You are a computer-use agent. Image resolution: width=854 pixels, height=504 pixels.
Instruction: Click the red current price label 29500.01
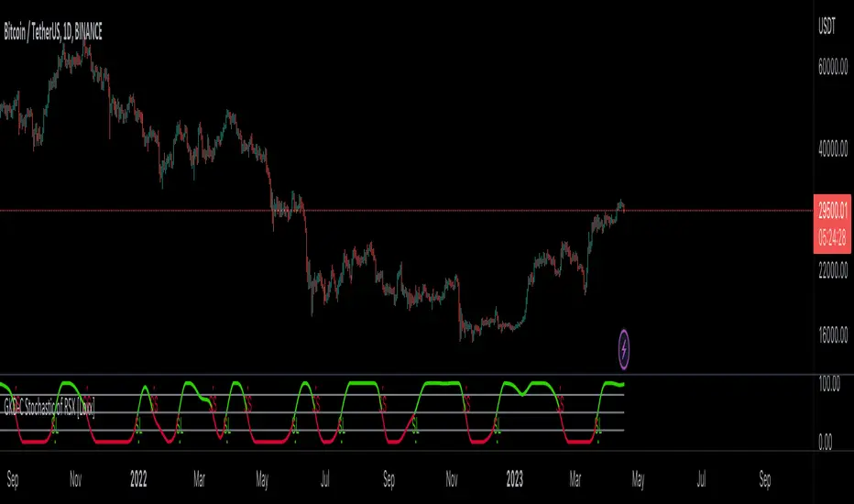(x=832, y=210)
